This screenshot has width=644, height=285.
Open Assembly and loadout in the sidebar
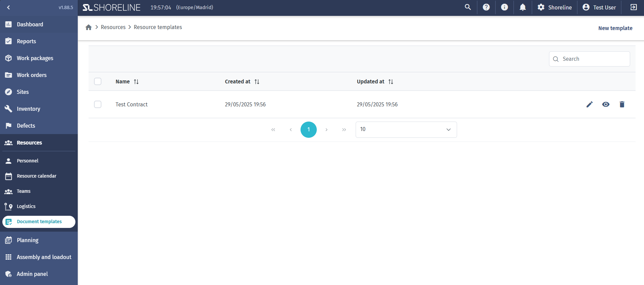pos(39,257)
